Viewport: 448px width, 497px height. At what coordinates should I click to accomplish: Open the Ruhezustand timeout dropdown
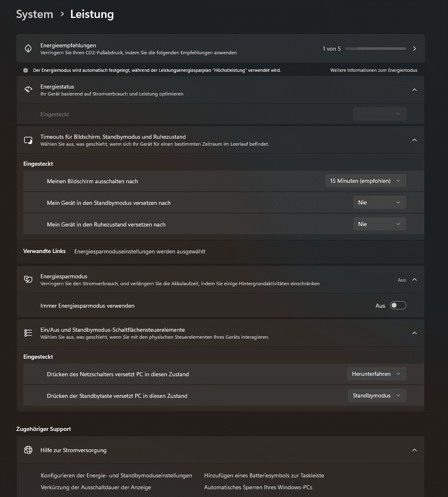[379, 224]
